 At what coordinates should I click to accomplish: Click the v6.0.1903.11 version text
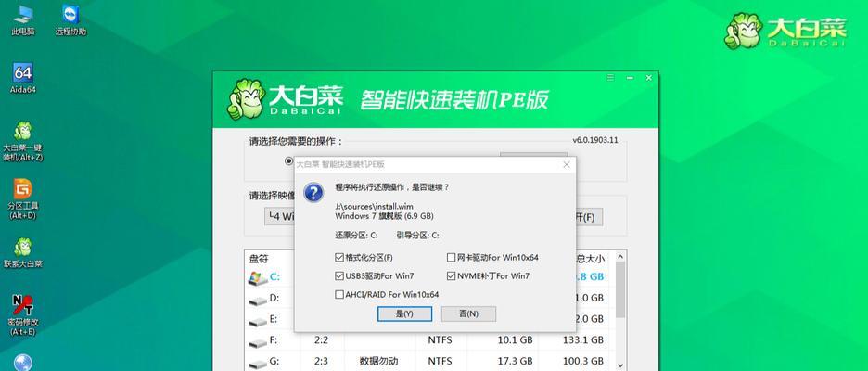pos(594,140)
